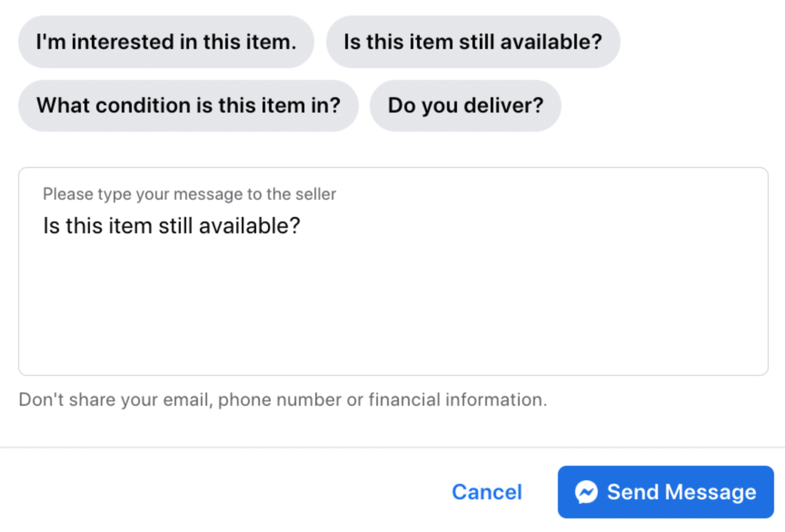Viewport: 785px width, 532px height.
Task: Select "Is this item still available?" quick reply chip
Action: tap(472, 42)
